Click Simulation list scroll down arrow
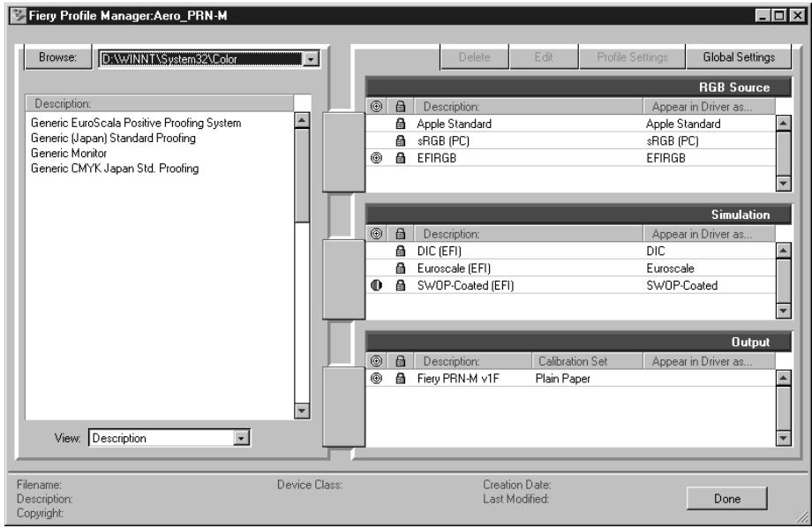Image resolution: width=812 pixels, height=528 pixels. [x=784, y=311]
